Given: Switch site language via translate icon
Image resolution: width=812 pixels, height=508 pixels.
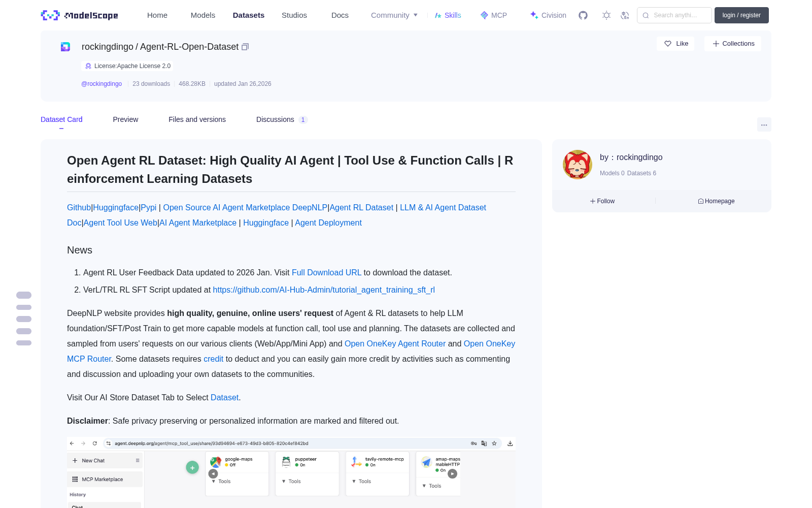Looking at the screenshot, I should [x=625, y=15].
